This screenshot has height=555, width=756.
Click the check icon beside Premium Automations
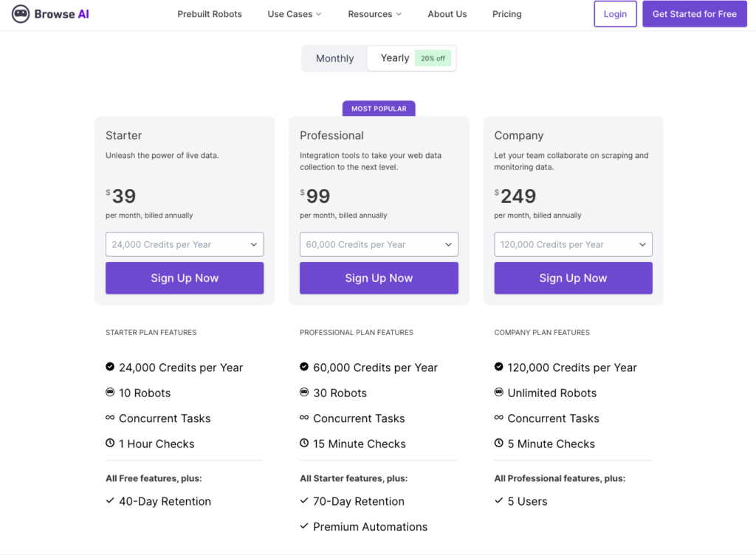(304, 526)
